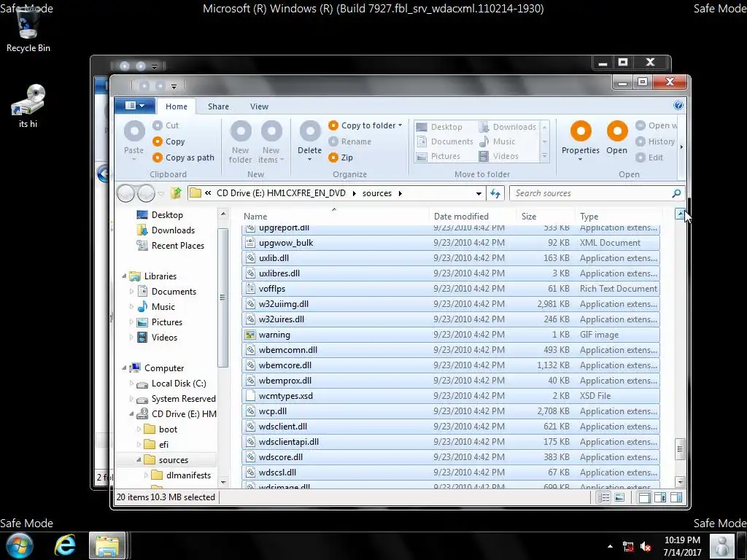This screenshot has height=560, width=747.
Task: Open the address bar history dropdown
Action: [479, 193]
